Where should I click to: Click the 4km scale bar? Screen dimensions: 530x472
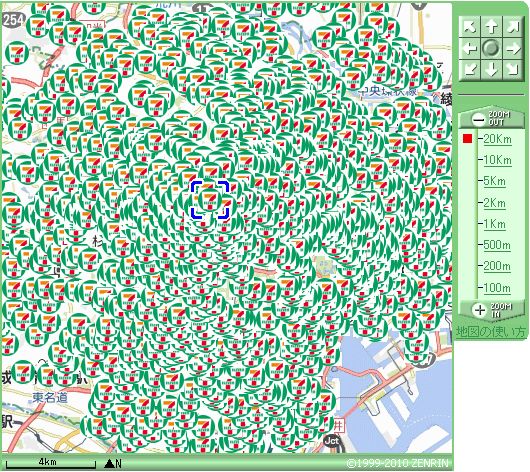coord(51,463)
